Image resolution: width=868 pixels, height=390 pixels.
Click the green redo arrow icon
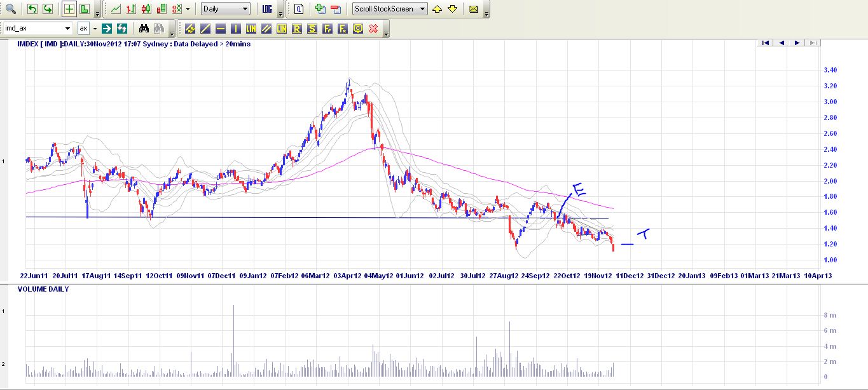click(x=48, y=9)
